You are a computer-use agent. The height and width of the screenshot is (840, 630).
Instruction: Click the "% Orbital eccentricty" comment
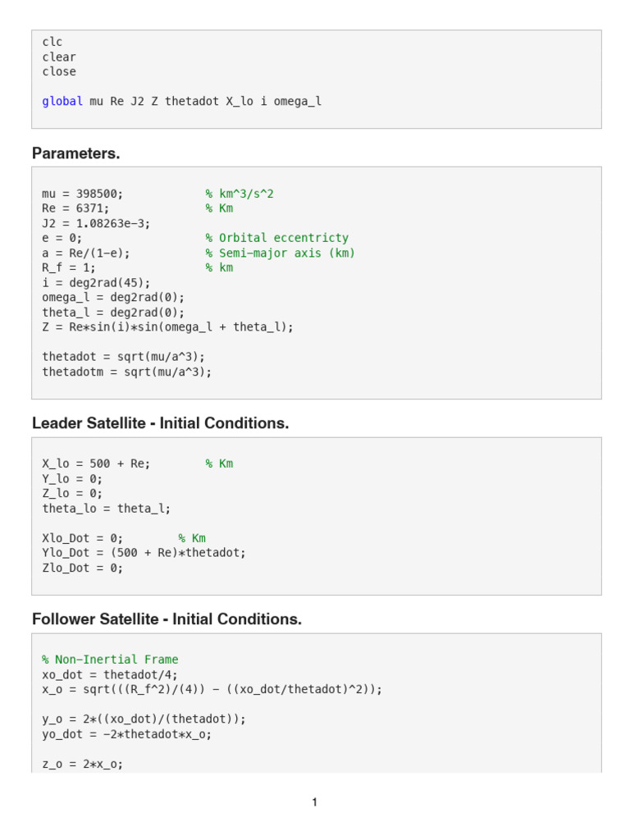tap(277, 238)
